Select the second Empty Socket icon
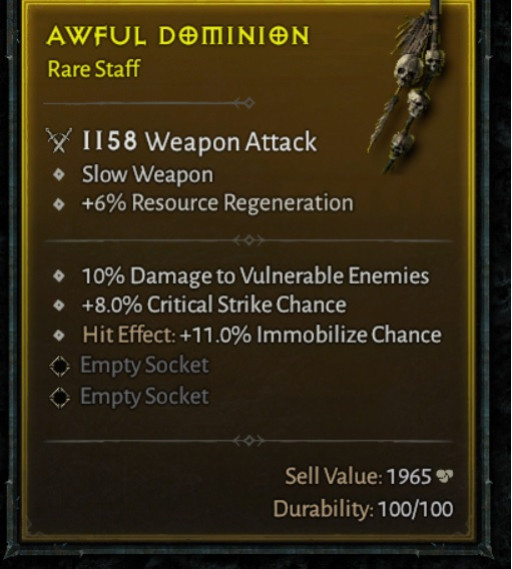The width and height of the screenshot is (512, 569). click(x=60, y=397)
